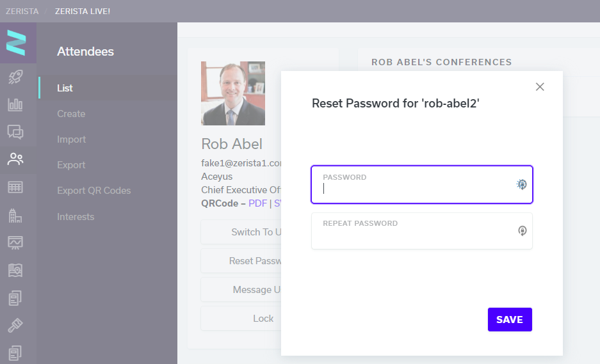Go to the Interests menu item
The height and width of the screenshot is (364, 600).
[x=76, y=217]
